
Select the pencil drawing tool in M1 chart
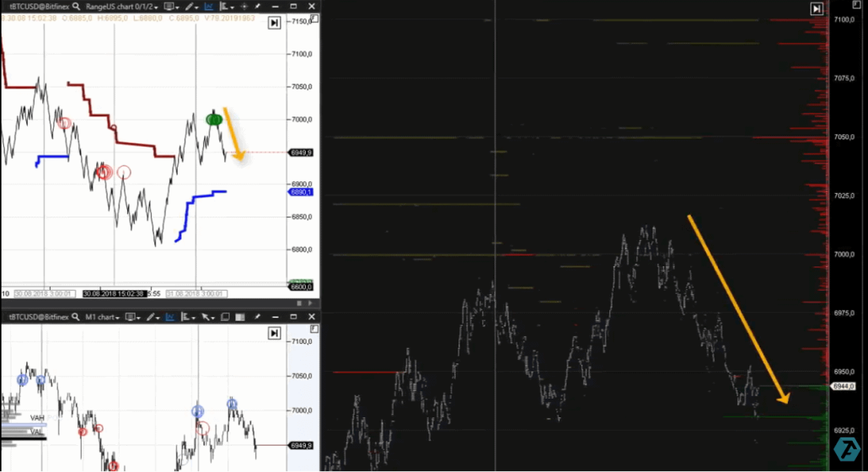153,317
